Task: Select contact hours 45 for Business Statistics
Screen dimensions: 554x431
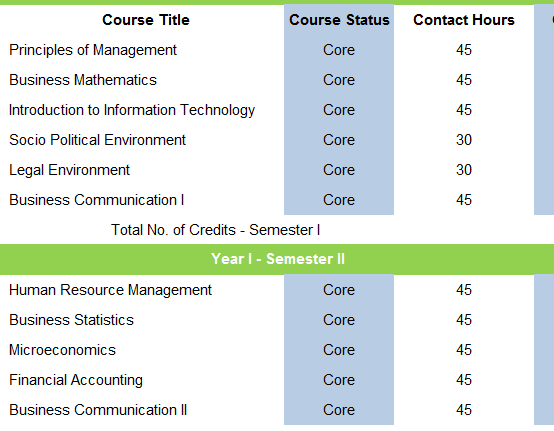Action: click(x=464, y=320)
